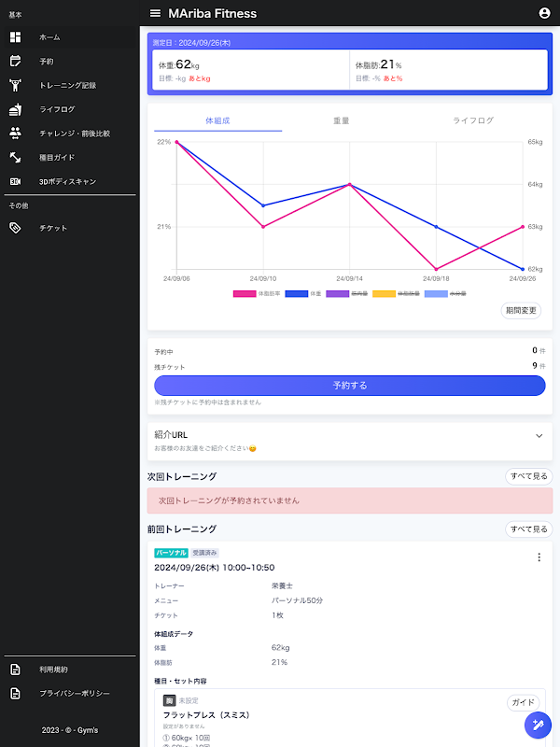Switch to the 重量 tab
The image size is (560, 747).
pyautogui.click(x=341, y=121)
